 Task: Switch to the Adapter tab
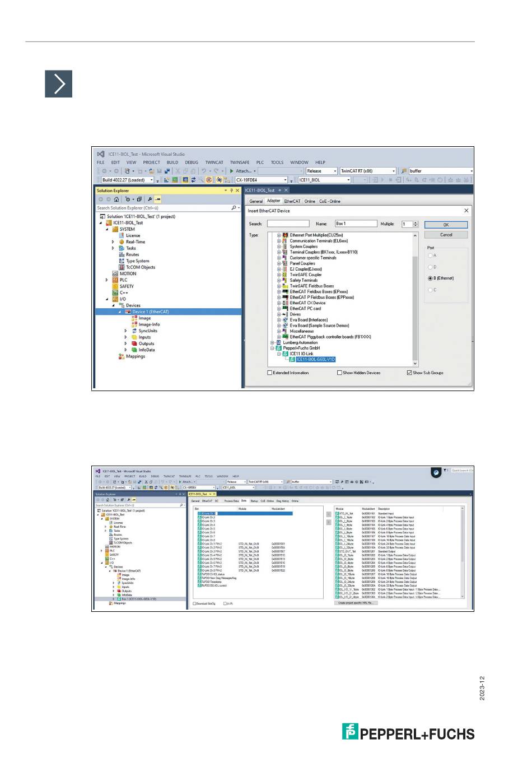[x=274, y=201]
